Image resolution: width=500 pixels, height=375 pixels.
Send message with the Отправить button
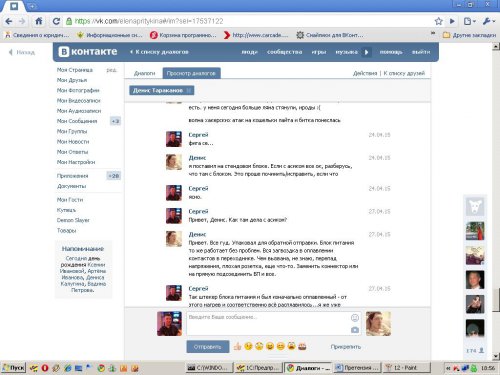208,347
